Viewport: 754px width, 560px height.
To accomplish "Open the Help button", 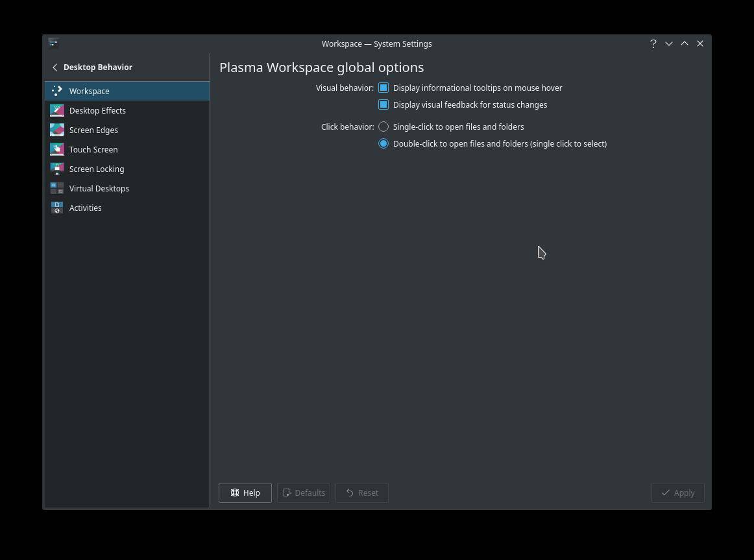I will click(245, 493).
